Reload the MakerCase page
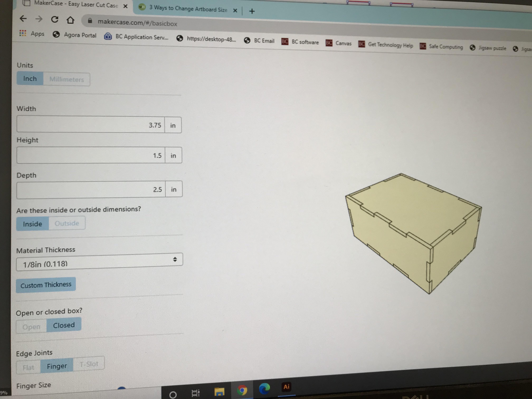This screenshot has width=532, height=399. (x=55, y=19)
